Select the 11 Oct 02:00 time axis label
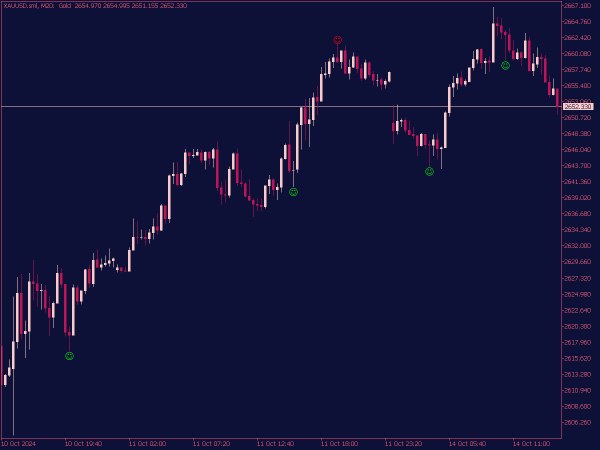Viewport: 600px width, 450px height. [147, 444]
